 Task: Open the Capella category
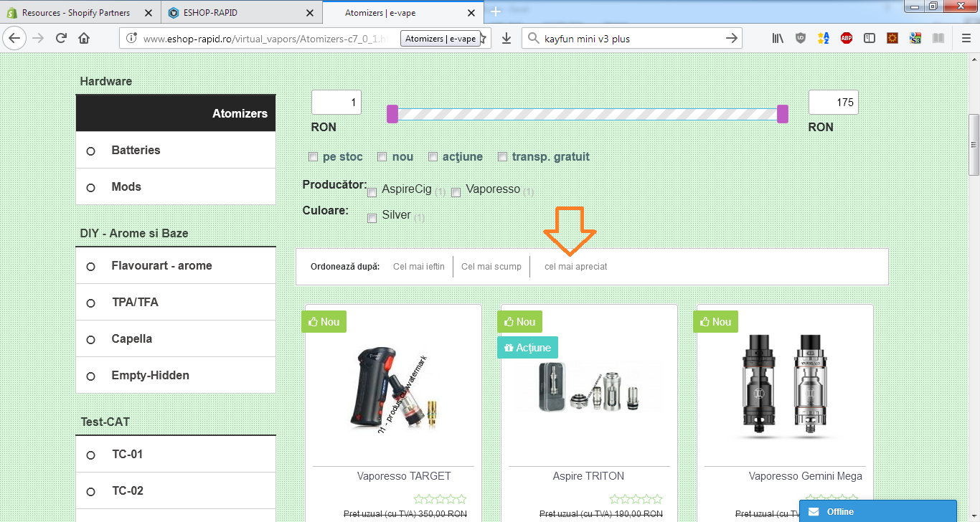pyautogui.click(x=176, y=338)
